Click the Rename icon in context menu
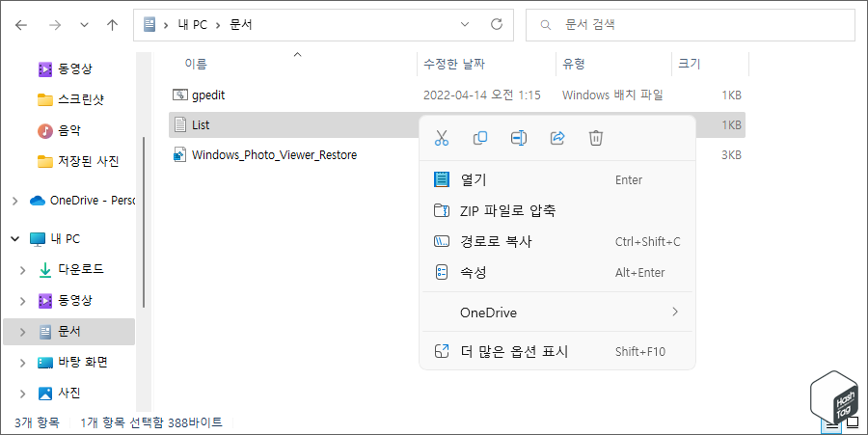Screen dimensions: 868x435 coord(519,138)
